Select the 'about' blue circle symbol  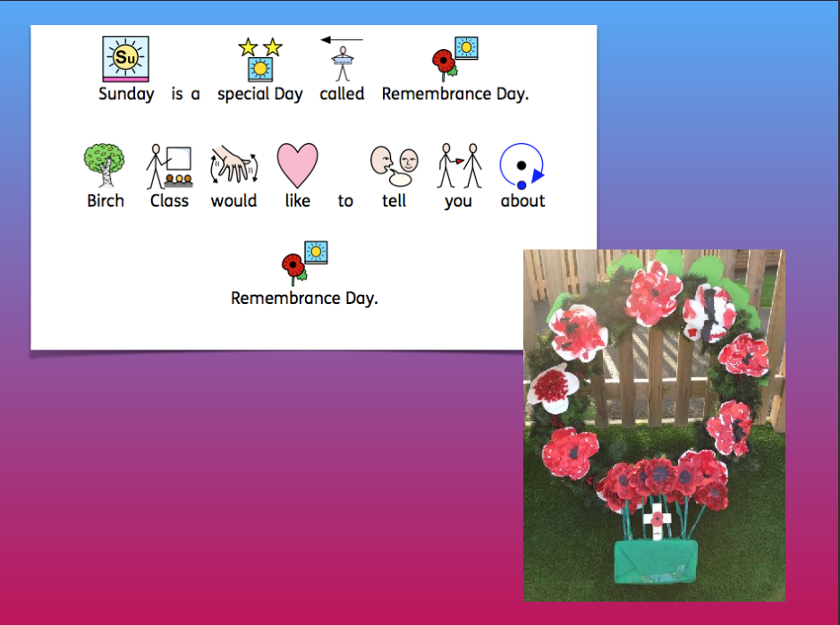point(522,166)
